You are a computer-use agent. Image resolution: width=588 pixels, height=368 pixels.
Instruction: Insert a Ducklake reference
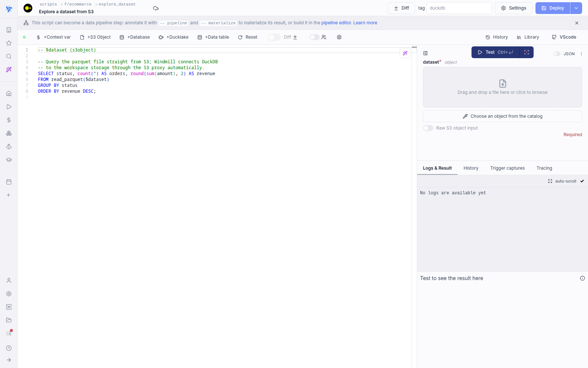click(x=173, y=37)
